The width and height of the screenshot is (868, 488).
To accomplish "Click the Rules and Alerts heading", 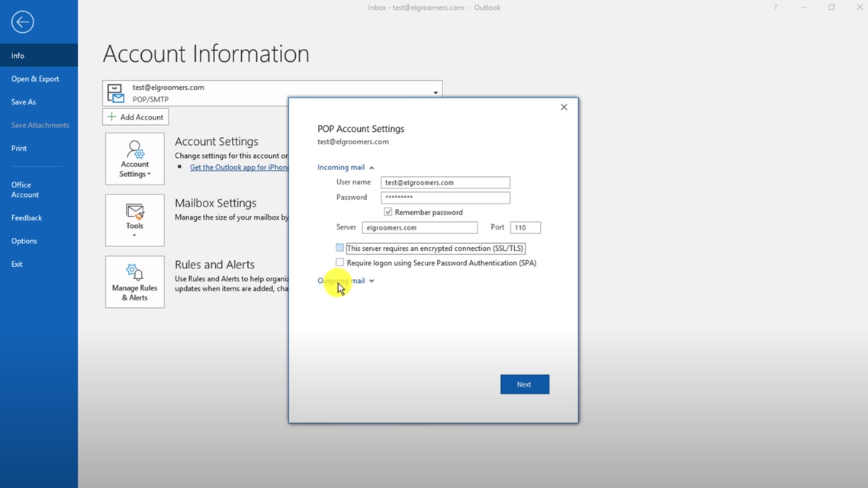I will [215, 265].
